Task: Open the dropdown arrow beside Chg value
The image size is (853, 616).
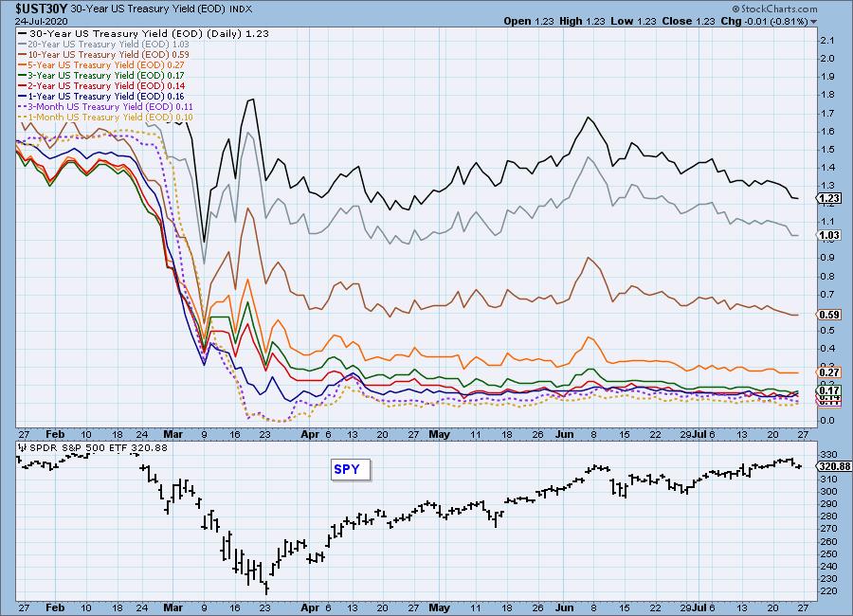Action: tap(814, 22)
